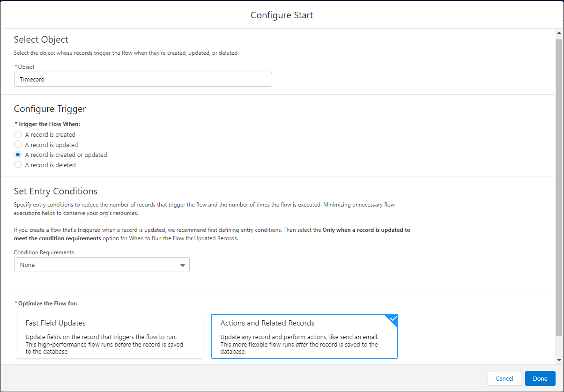
Task: Click the Select Object section heading
Action: coord(41,40)
